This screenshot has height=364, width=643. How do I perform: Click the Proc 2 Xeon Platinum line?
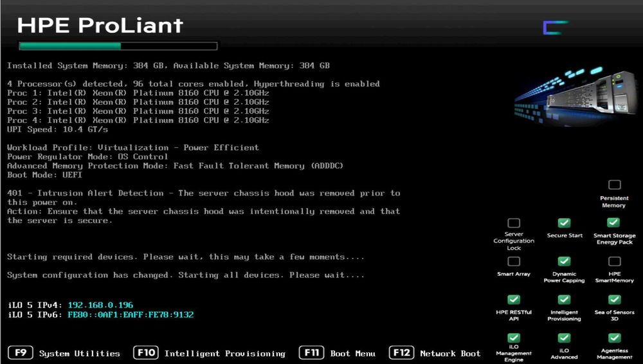point(138,102)
